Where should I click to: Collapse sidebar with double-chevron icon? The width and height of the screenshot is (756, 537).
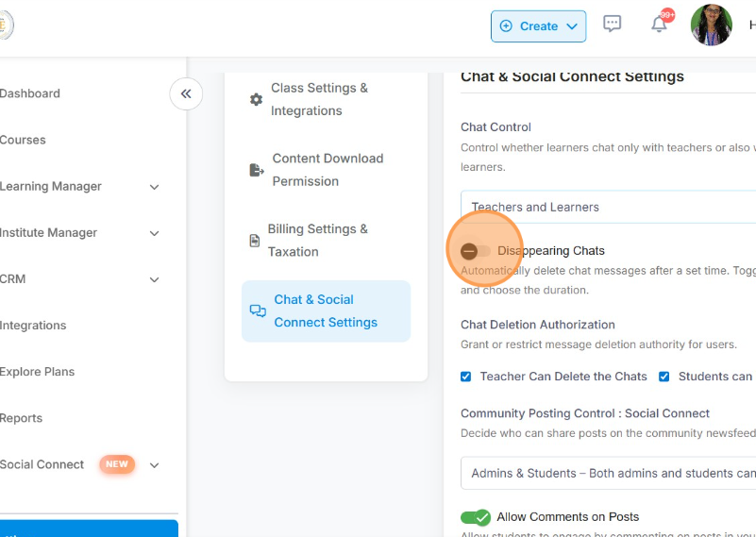click(186, 93)
